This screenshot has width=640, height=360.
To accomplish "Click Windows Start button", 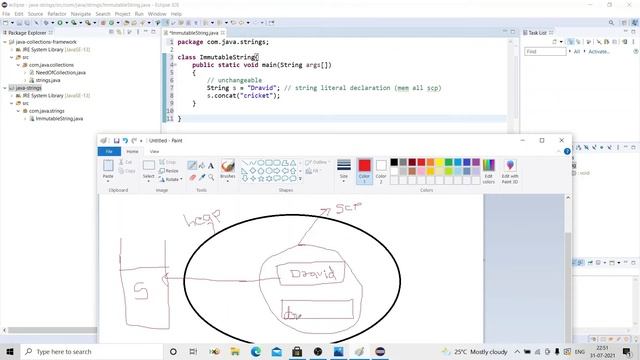I will click(x=10, y=351).
